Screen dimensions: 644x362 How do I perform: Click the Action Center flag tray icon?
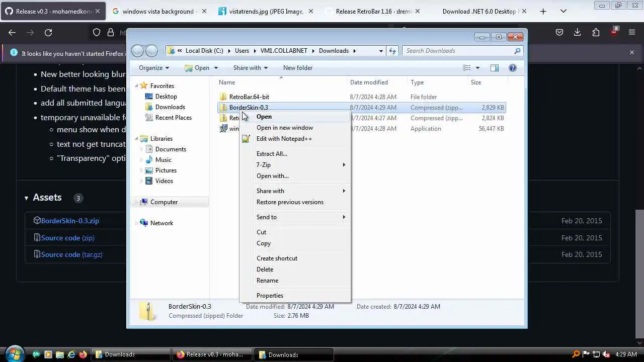pyautogui.click(x=586, y=354)
